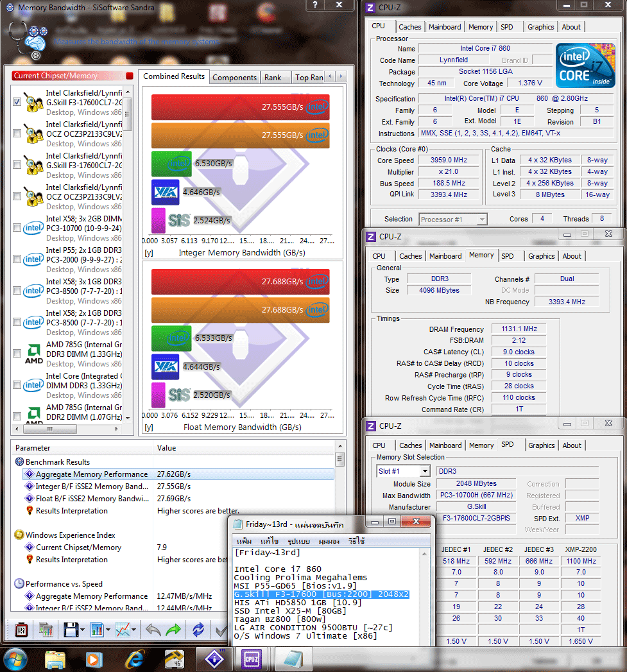This screenshot has width=627, height=672.
Task: Click the left tab-scroll arrow in Sandra results
Action: coord(330,76)
